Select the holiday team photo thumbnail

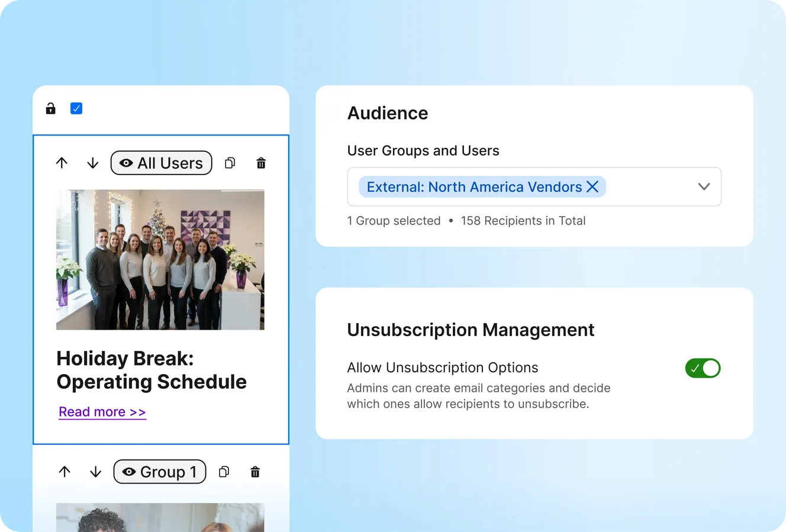coord(160,260)
